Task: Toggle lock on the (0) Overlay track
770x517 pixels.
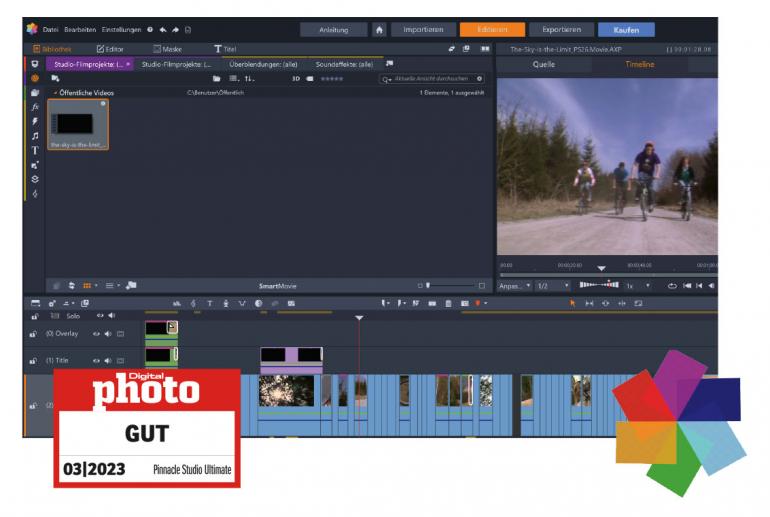Action: 33,334
